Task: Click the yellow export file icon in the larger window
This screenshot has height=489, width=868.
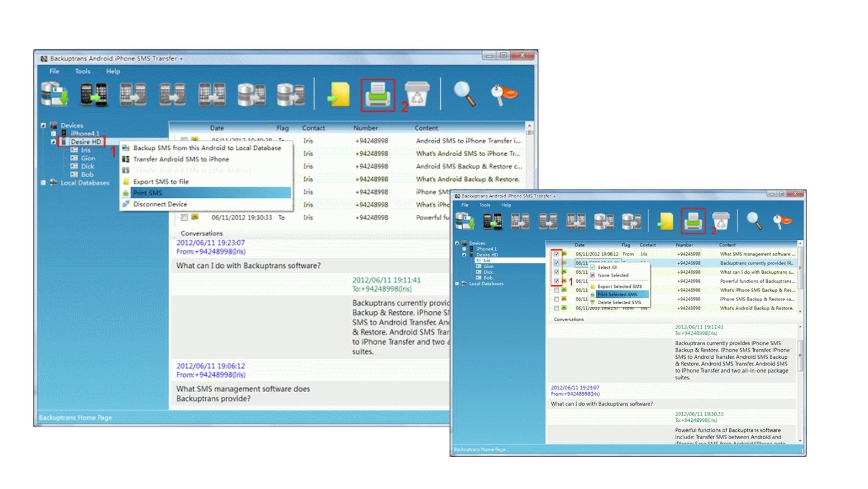Action: [338, 95]
